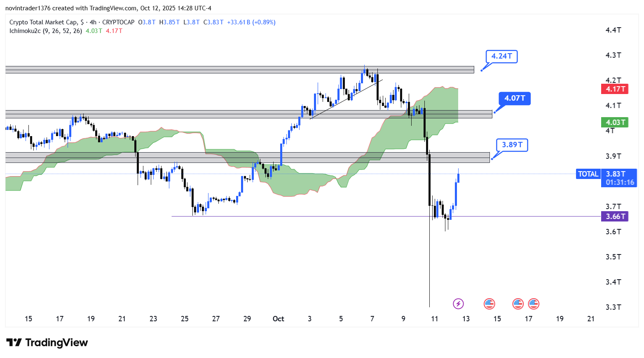
Task: Click the leftmost US flag event icon
Action: [489, 304]
